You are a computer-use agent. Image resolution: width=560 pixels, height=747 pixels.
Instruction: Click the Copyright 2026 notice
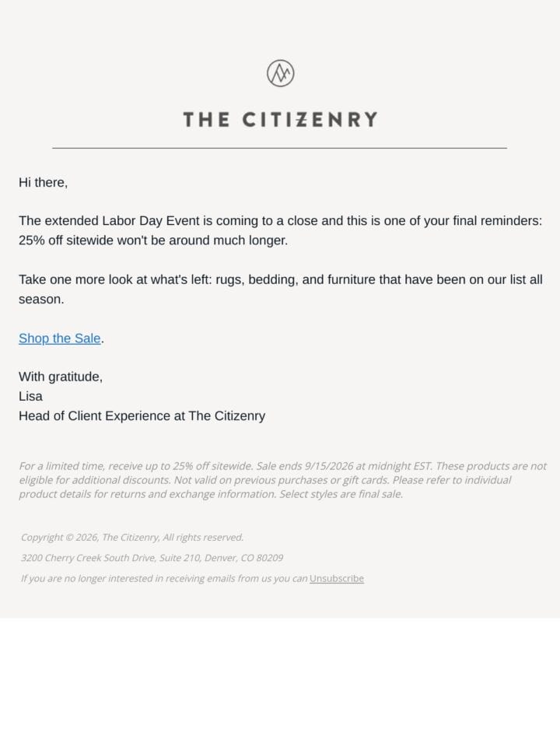(x=132, y=538)
